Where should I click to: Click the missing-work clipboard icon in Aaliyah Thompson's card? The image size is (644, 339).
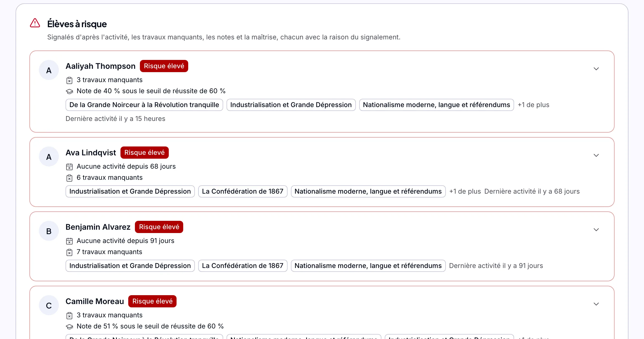pos(69,80)
